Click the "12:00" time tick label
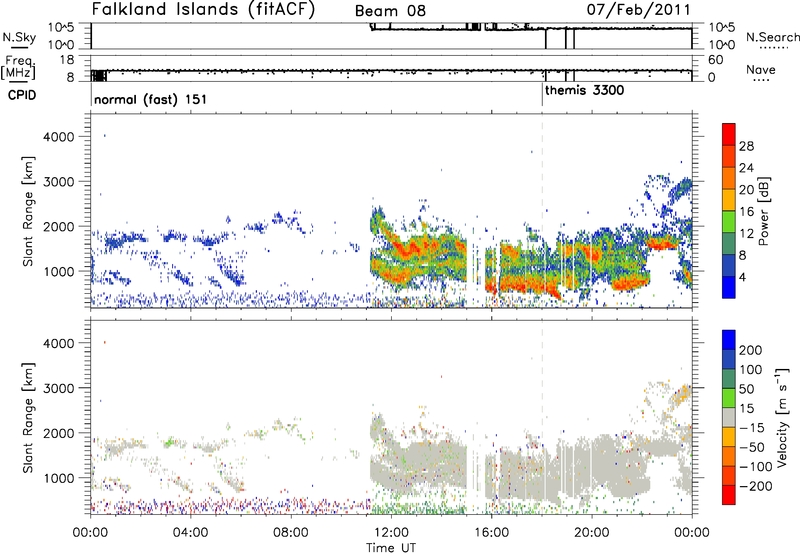This screenshot has width=800, height=554. tap(391, 533)
